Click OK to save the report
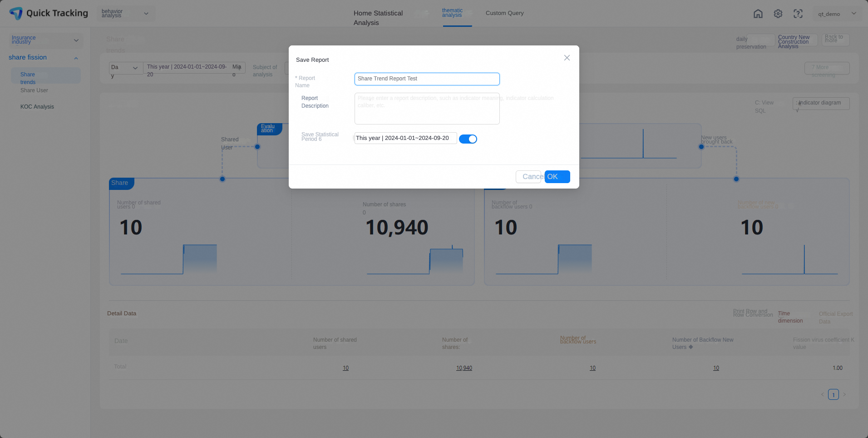Image resolution: width=868 pixels, height=438 pixels. [x=557, y=177]
